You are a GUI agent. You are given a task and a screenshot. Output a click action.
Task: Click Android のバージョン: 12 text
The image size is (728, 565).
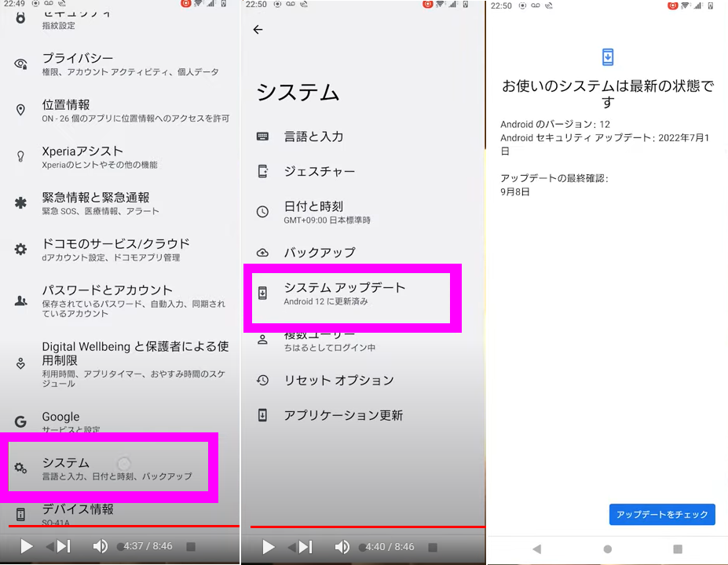555,124
